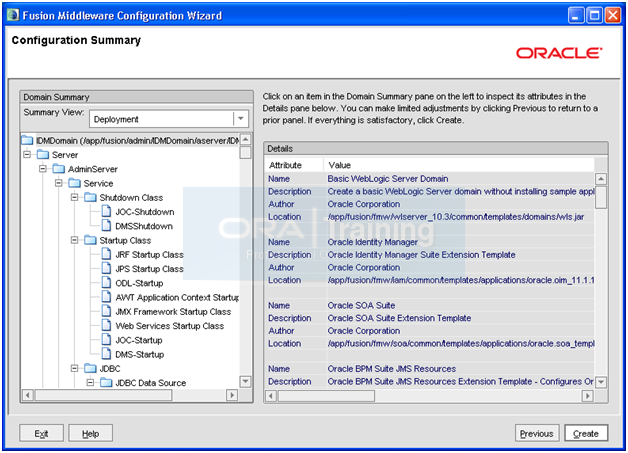Screen dimensions: 628x453
Task: Click the Value column header
Action: pyautogui.click(x=459, y=165)
